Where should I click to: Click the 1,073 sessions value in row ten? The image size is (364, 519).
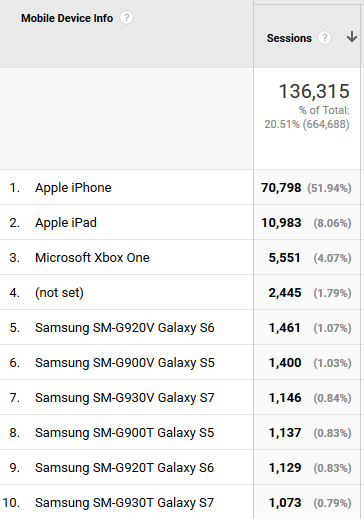[285, 503]
